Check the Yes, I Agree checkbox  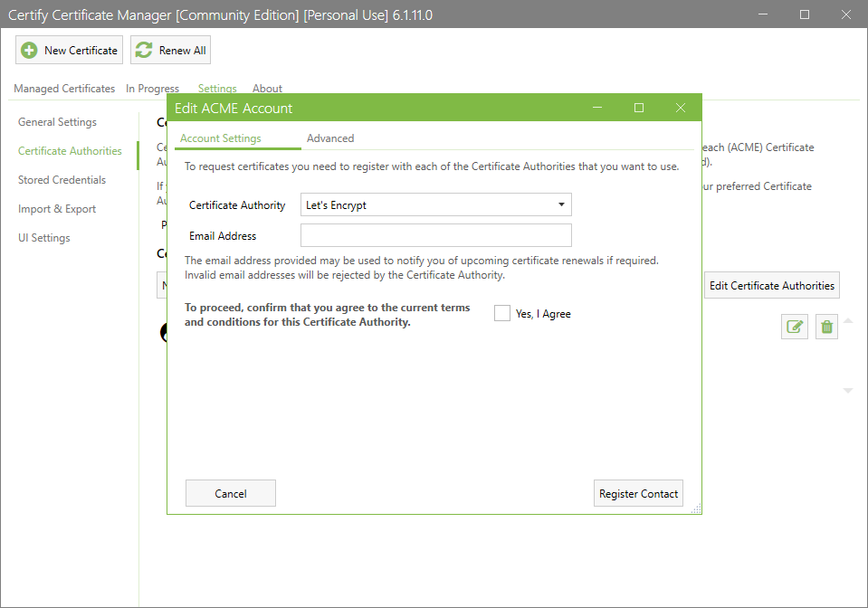tap(502, 313)
